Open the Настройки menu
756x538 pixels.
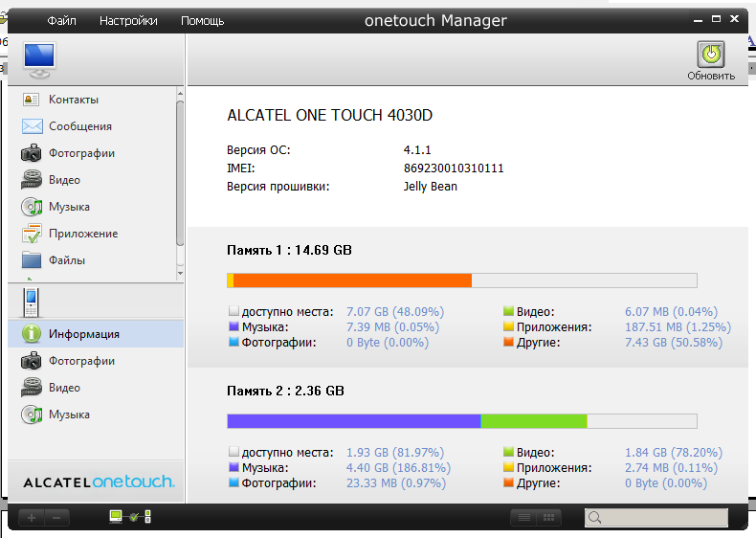click(128, 21)
